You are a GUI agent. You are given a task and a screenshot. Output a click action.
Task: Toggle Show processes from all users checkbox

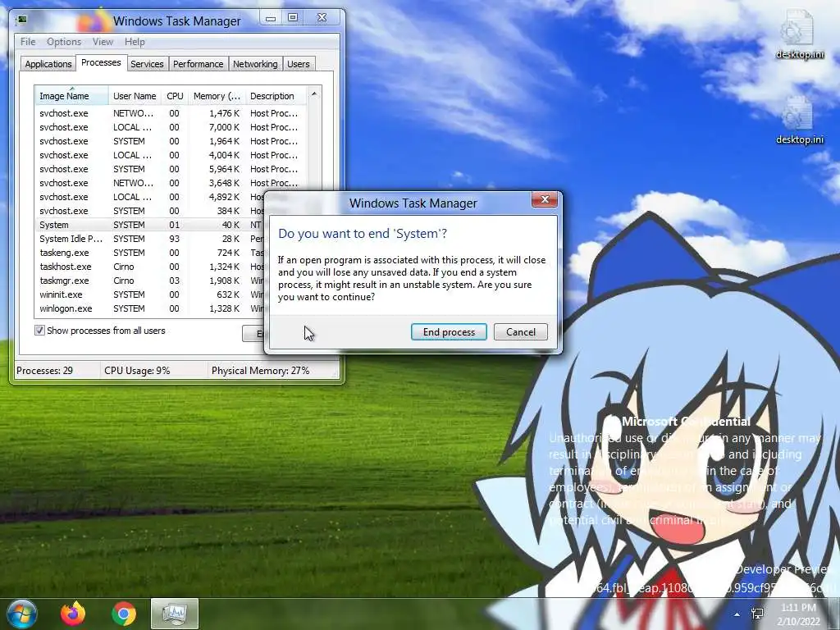pyautogui.click(x=39, y=331)
